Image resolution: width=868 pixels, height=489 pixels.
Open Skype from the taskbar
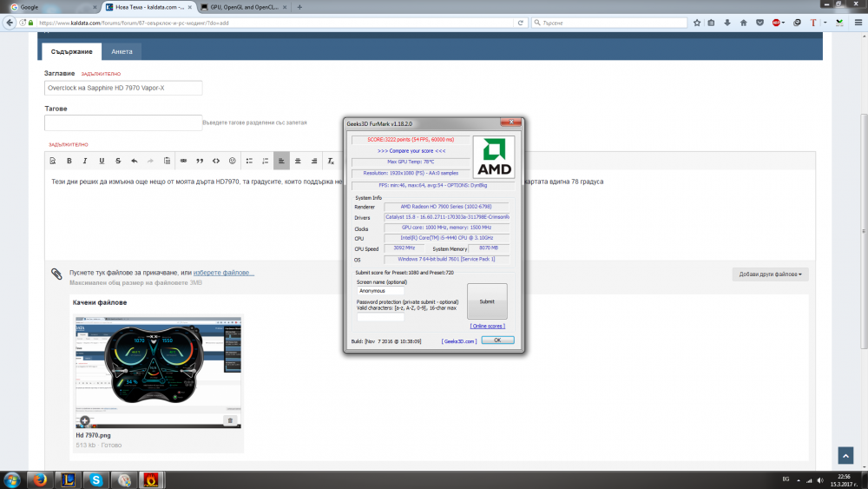tap(96, 479)
